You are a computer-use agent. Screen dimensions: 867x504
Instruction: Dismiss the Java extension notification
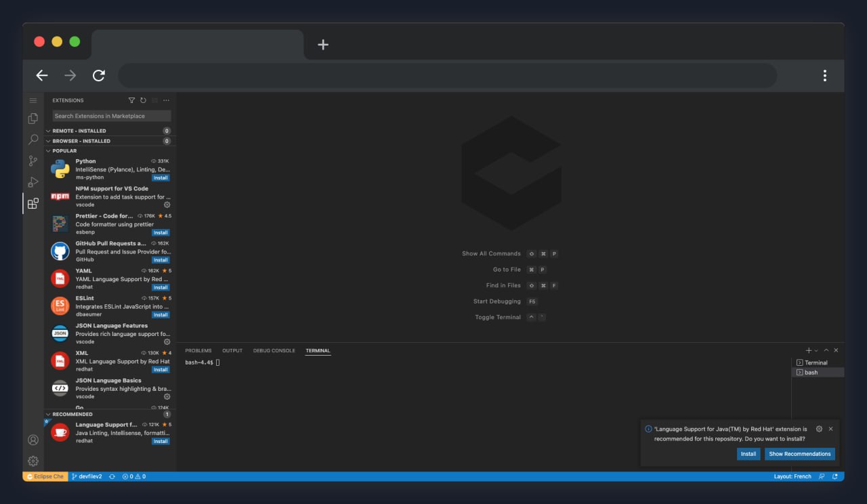tap(830, 429)
